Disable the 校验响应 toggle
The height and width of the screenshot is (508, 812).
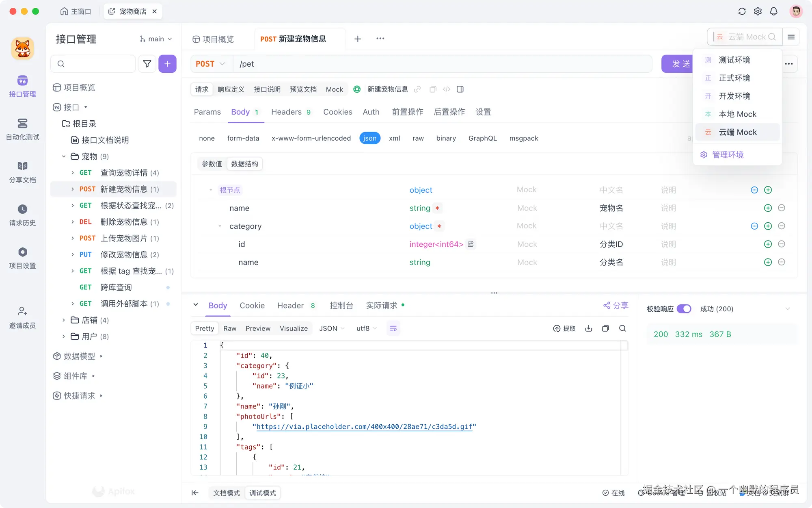coord(685,309)
